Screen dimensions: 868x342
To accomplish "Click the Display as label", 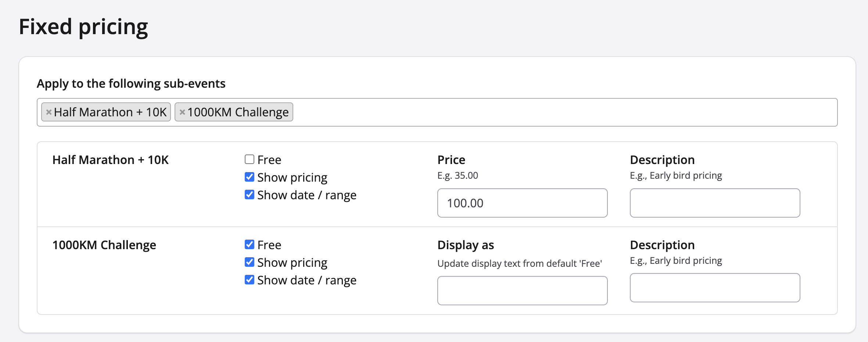I will click(465, 245).
